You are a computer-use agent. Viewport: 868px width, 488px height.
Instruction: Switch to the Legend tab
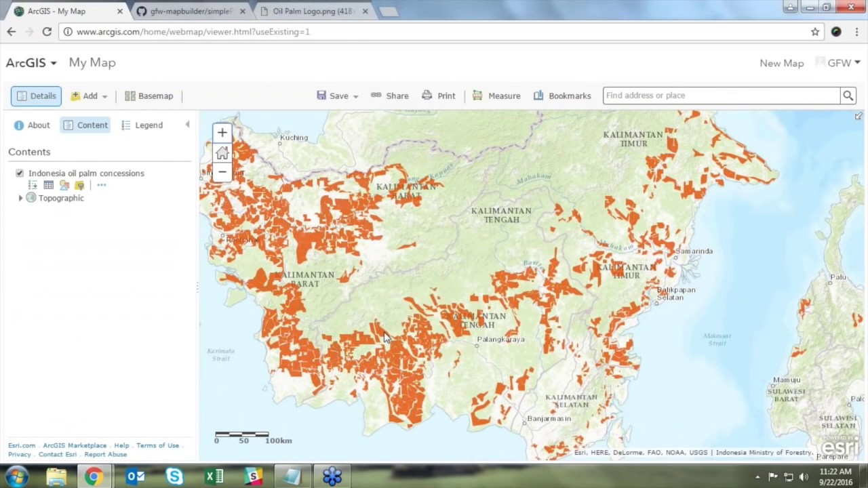coord(142,125)
